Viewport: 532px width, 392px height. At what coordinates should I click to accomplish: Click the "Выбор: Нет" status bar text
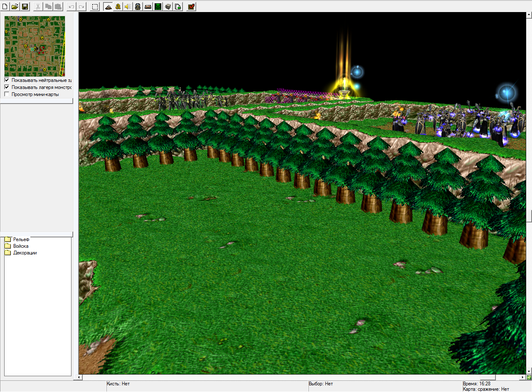[321, 384]
